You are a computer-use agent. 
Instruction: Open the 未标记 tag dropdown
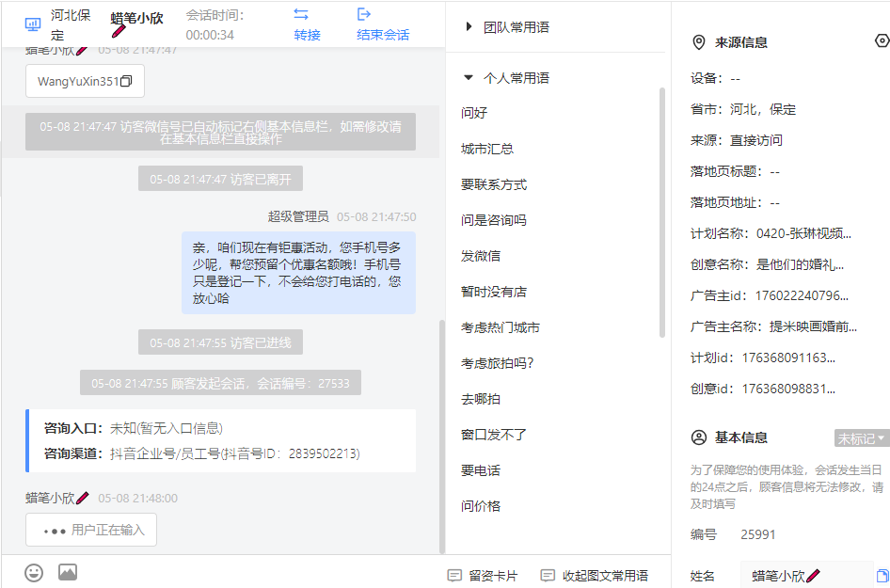click(x=862, y=438)
